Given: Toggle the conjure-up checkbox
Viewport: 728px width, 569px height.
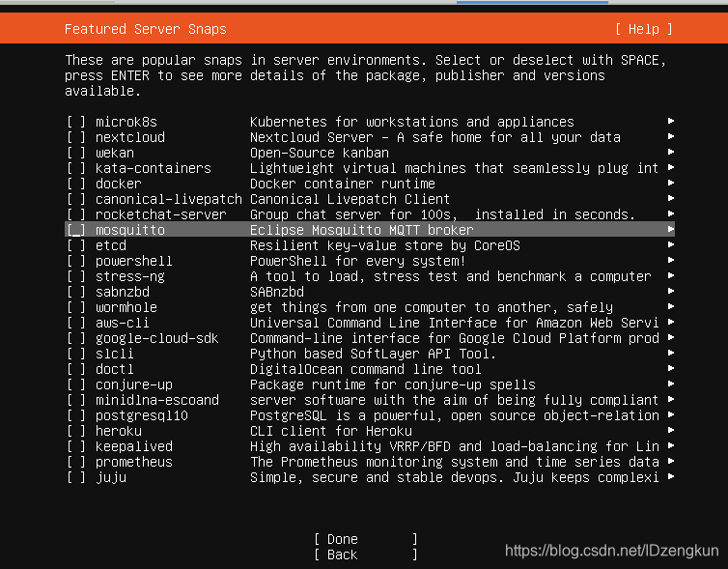Looking at the screenshot, I should pos(76,384).
